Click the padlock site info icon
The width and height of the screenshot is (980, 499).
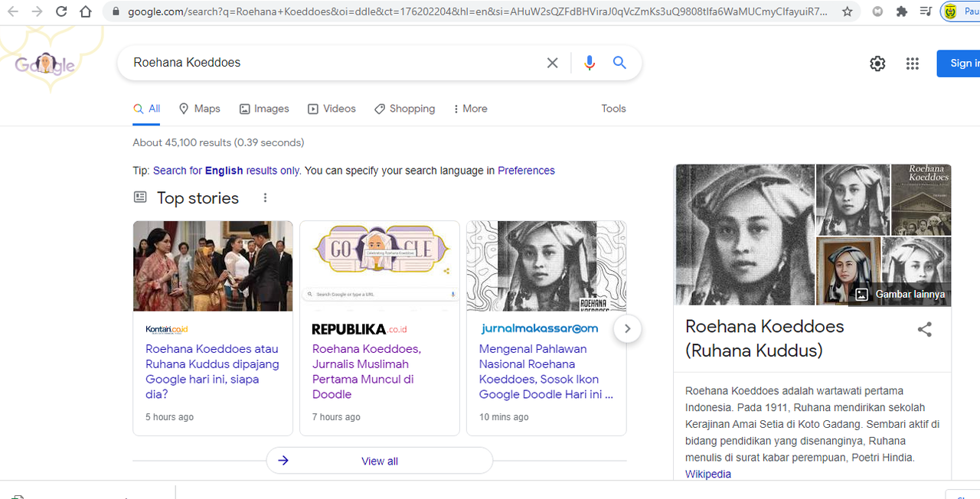point(116,12)
